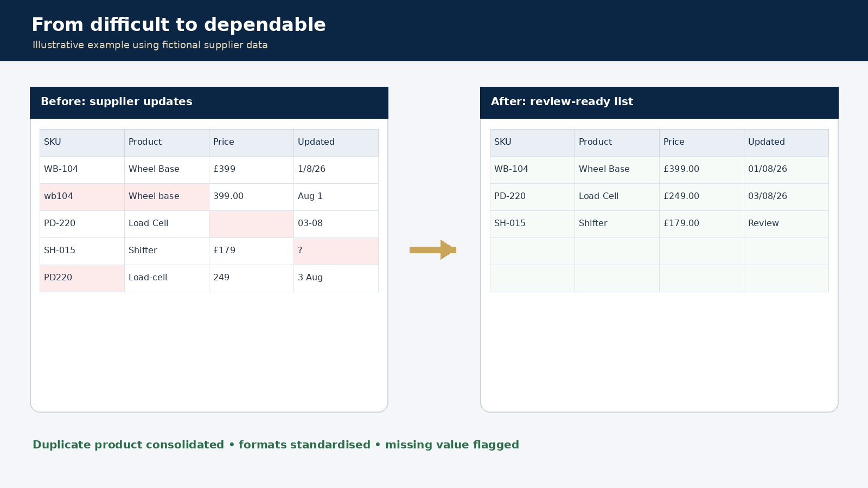Image resolution: width=868 pixels, height=488 pixels.
Task: Select 'SH-015' in the Before table
Action: 82,251
